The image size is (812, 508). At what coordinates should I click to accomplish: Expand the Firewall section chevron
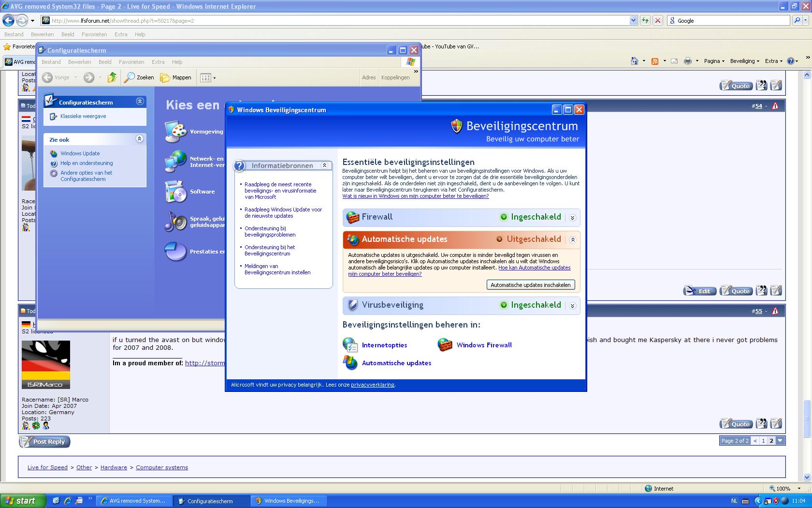[572, 218]
